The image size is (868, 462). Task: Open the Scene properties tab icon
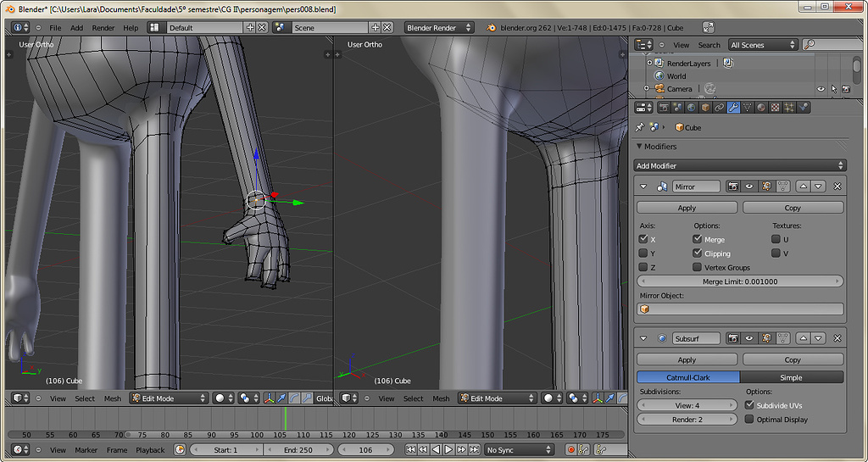677,108
